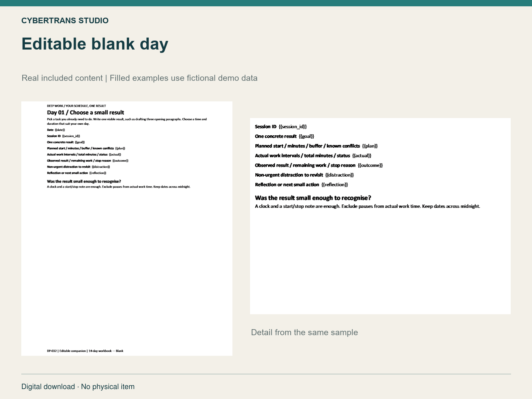Screen dimensions: 532x399
Task: Click 'Digital download · No physical item' footer
Action: 78,387
